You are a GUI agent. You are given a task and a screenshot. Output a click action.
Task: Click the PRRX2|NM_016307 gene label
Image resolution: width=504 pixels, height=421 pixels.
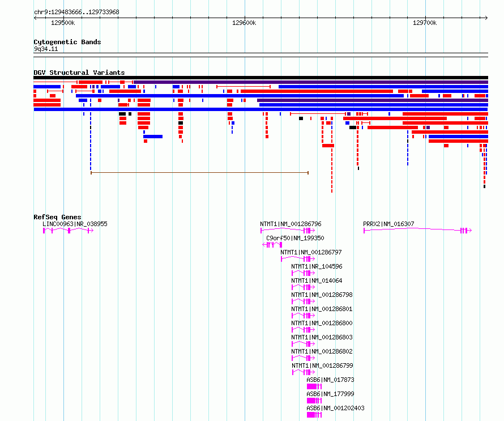click(x=388, y=224)
